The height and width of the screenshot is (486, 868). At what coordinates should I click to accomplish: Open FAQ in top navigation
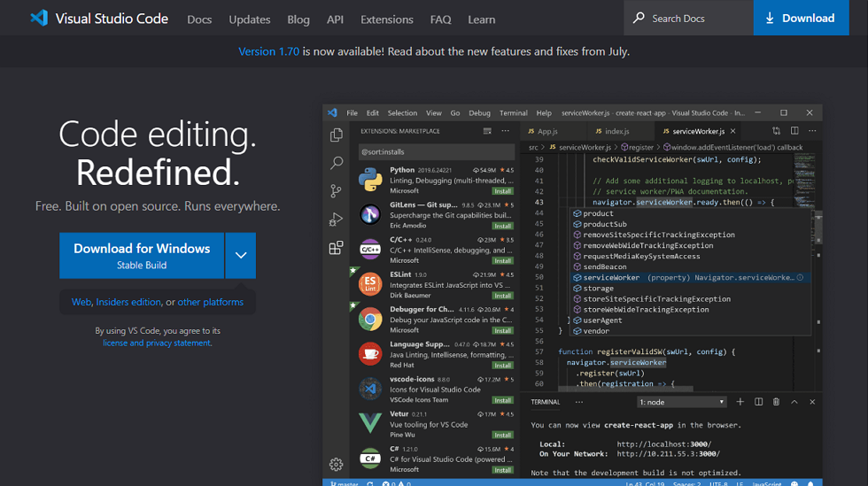pos(441,19)
